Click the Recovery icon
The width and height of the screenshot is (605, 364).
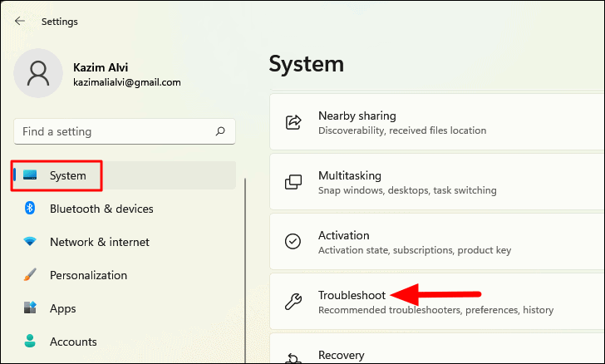pos(293,358)
